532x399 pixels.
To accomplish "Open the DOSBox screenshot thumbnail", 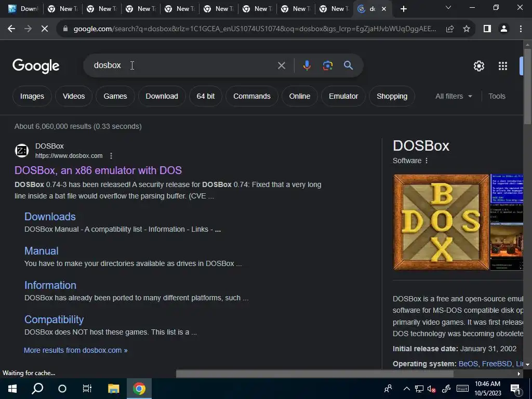I will click(507, 189).
